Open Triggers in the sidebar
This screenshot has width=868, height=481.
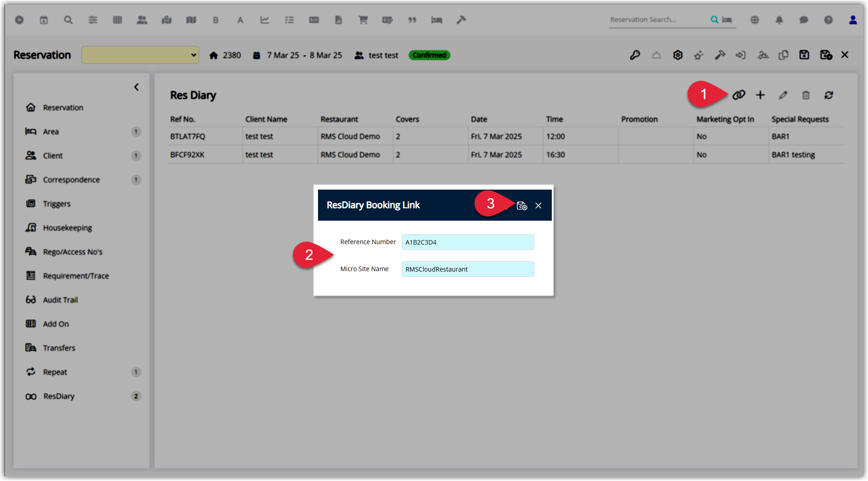(x=57, y=204)
